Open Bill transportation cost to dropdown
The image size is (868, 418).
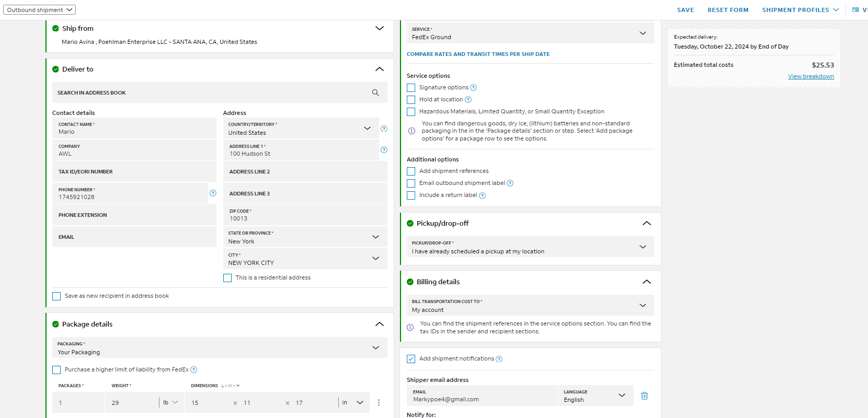530,305
